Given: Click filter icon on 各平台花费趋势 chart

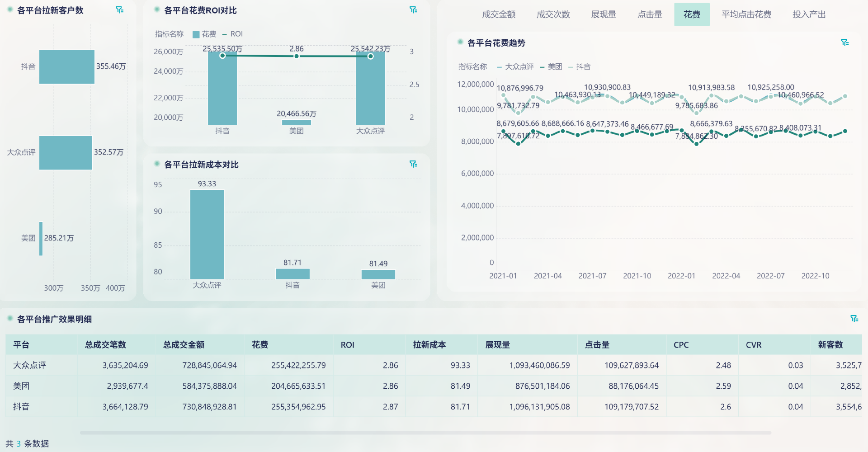Looking at the screenshot, I should coord(844,42).
